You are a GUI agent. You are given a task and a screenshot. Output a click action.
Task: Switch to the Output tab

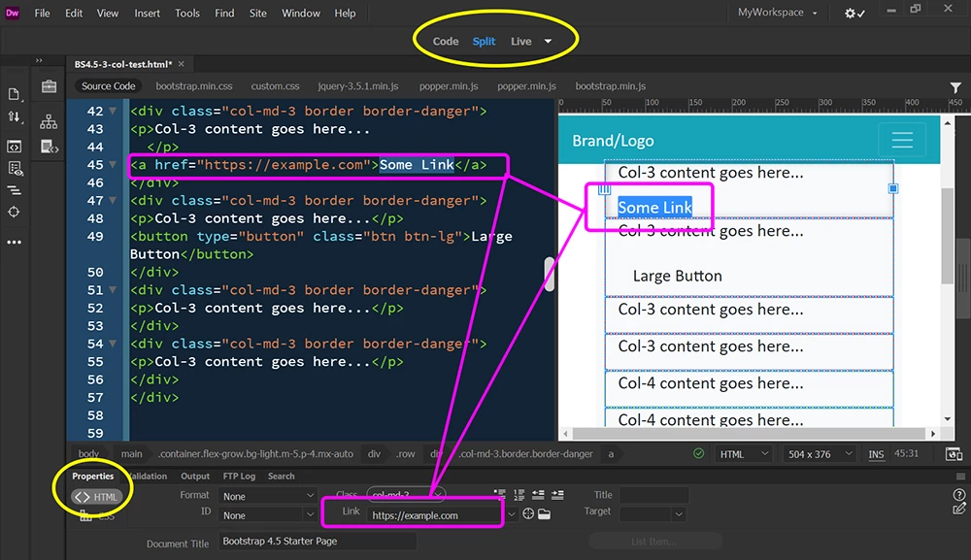click(x=195, y=477)
